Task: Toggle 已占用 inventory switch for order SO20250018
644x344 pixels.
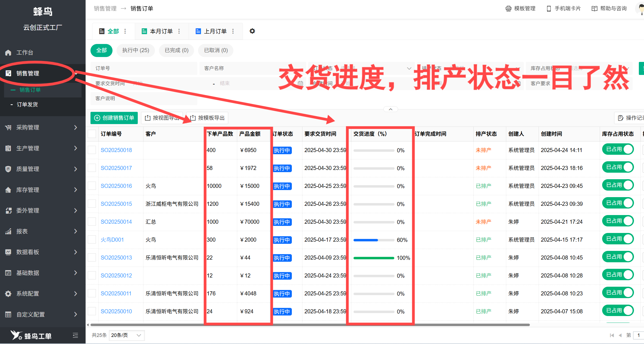Action: click(618, 149)
